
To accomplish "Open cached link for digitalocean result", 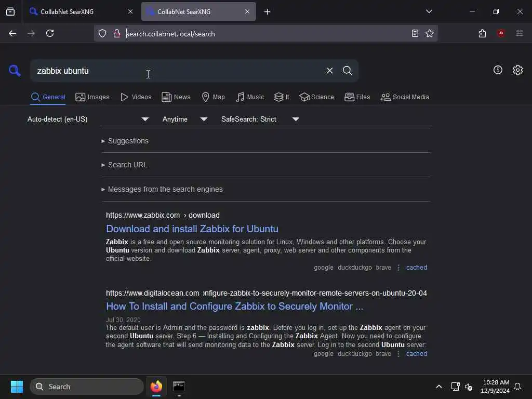I will click(x=416, y=353).
